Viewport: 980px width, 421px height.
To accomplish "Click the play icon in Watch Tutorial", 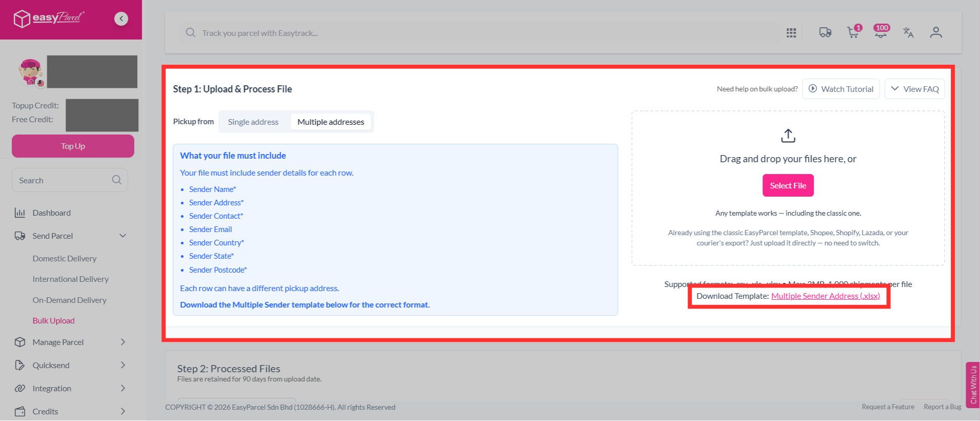I will click(x=813, y=89).
